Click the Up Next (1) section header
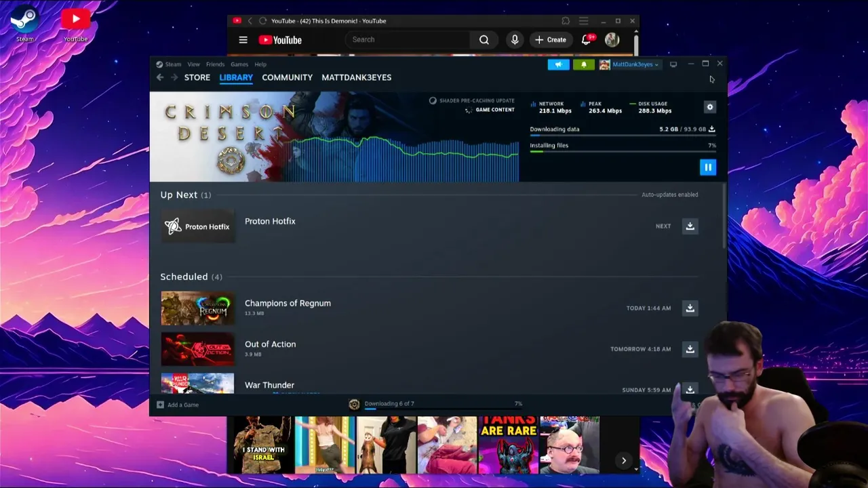 tap(186, 195)
